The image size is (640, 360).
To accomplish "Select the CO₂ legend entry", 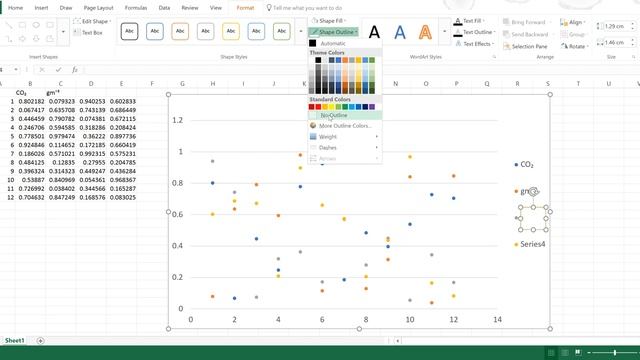I will (524, 164).
